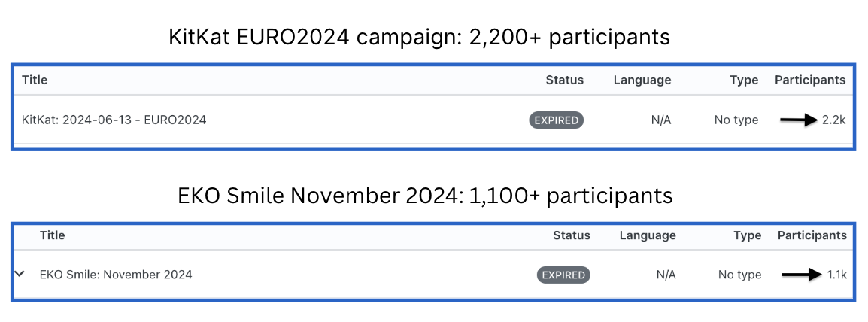Sort by Participants in top table

(x=810, y=80)
